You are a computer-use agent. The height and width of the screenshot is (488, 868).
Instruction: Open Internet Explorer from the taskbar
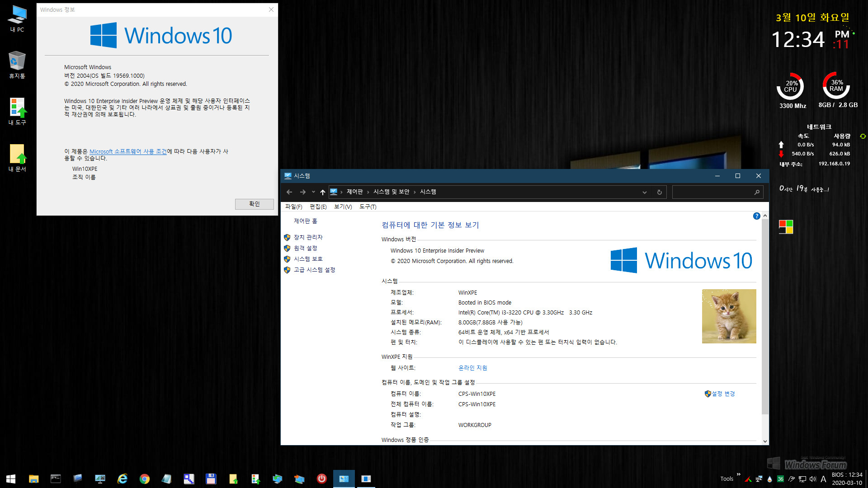pyautogui.click(x=122, y=479)
